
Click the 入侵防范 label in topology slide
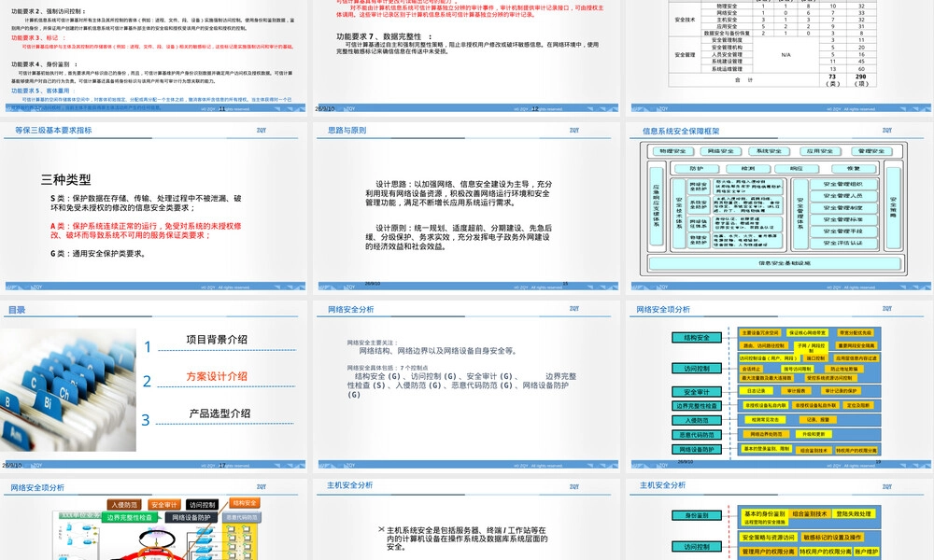click(124, 505)
